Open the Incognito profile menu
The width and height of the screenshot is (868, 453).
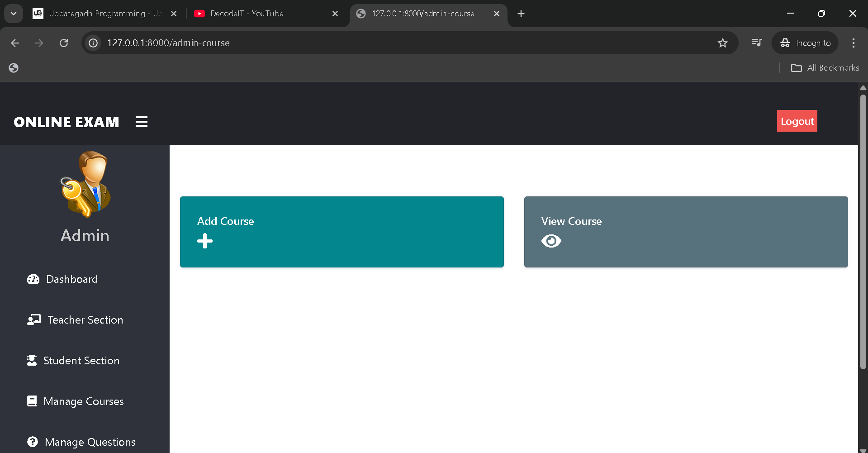[805, 43]
